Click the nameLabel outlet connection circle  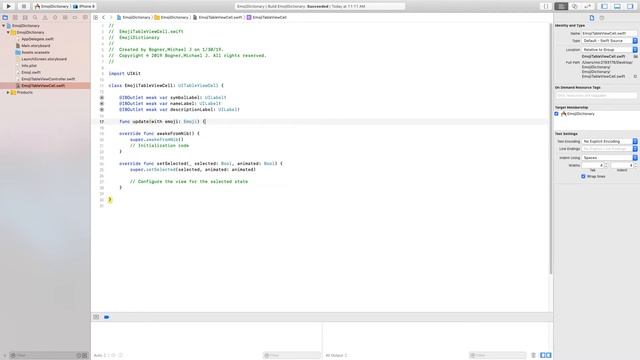pos(102,104)
